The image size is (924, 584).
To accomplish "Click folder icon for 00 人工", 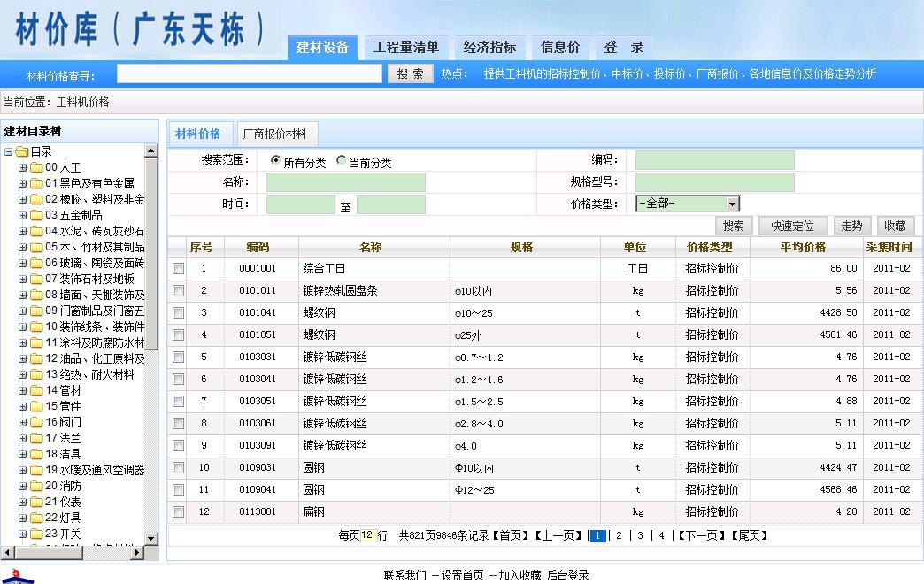I will pos(36,167).
